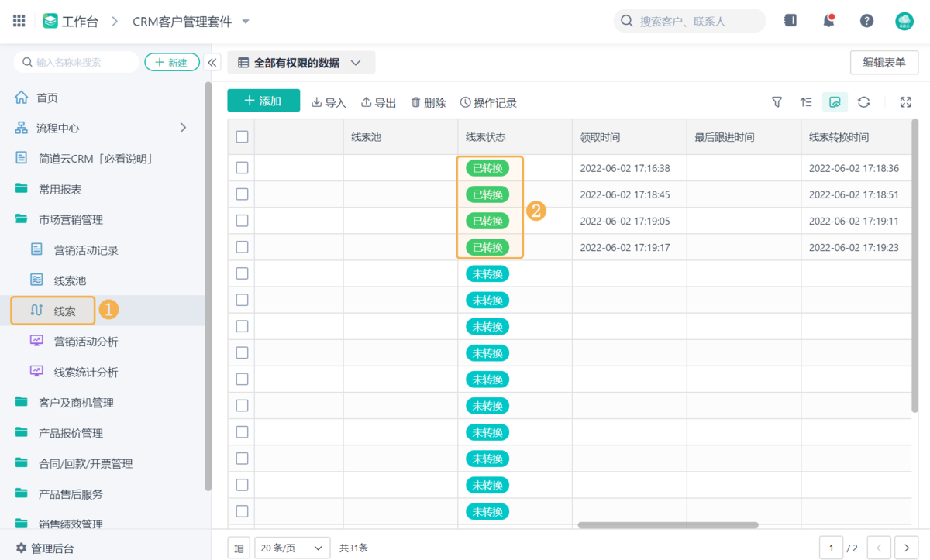The height and width of the screenshot is (560, 930).
Task: Open the 全部有权限的数据 view dropdown
Action: [x=301, y=63]
